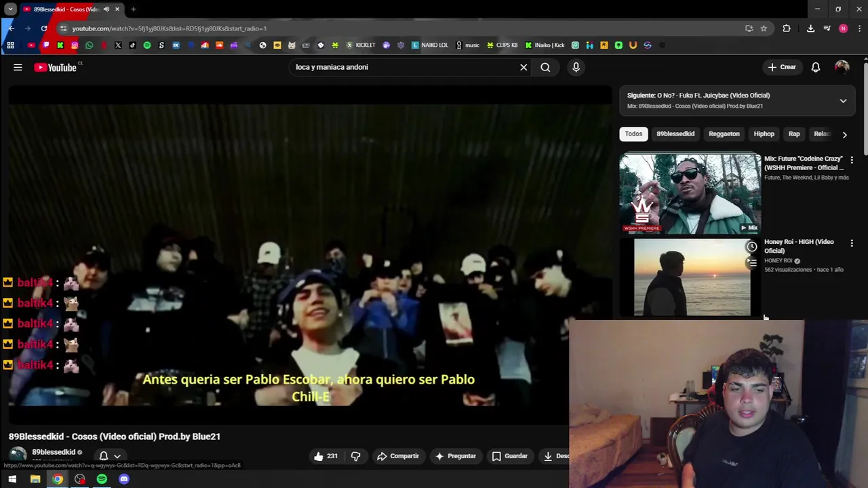Open the Windows Start menu

point(12,479)
